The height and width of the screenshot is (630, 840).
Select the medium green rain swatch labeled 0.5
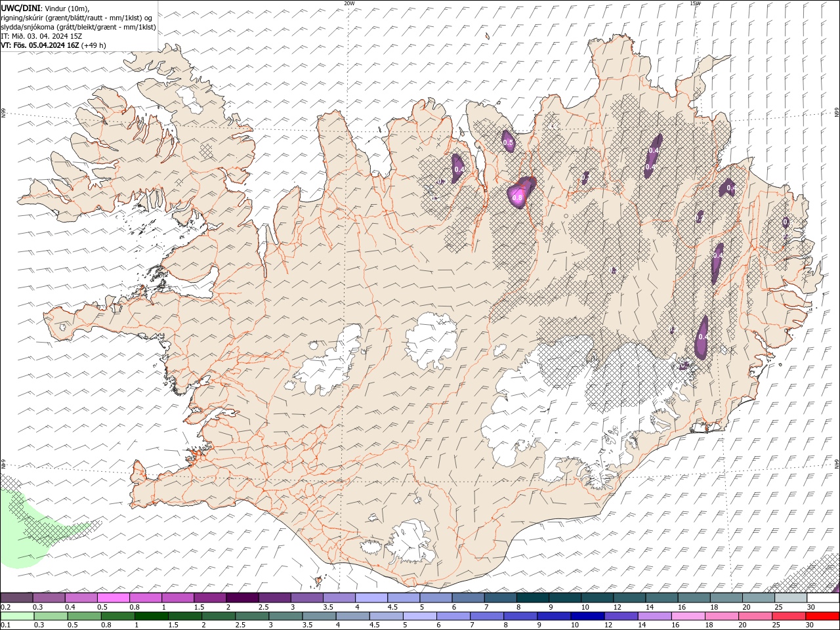83,616
